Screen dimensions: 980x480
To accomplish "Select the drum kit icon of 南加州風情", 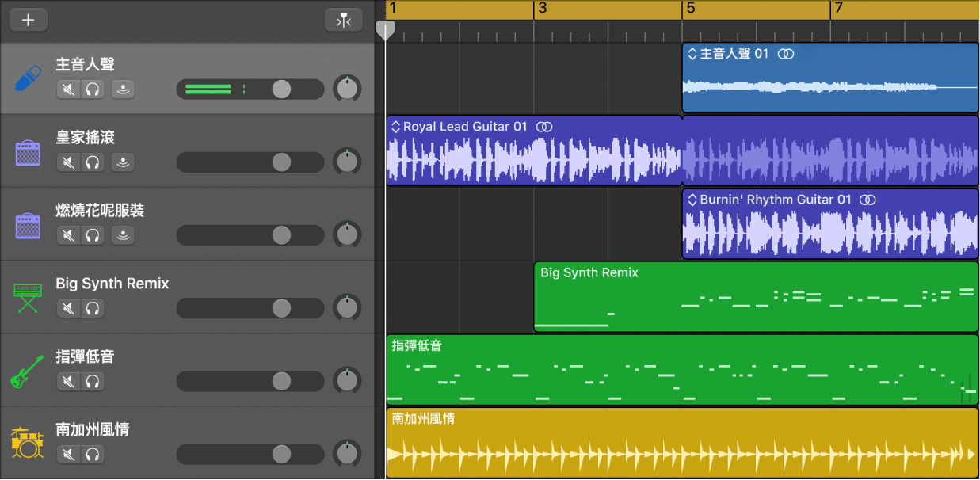I will point(28,444).
